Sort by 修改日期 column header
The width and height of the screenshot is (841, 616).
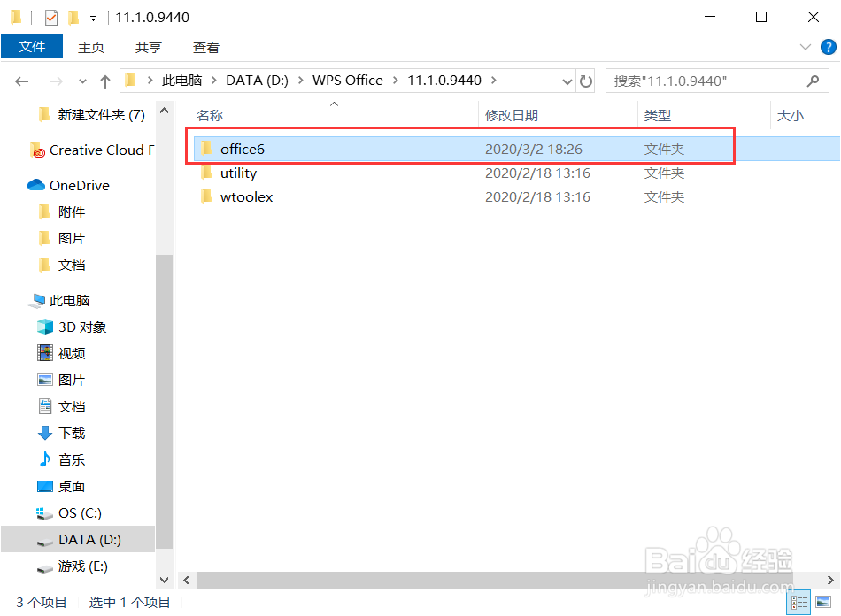tap(511, 115)
